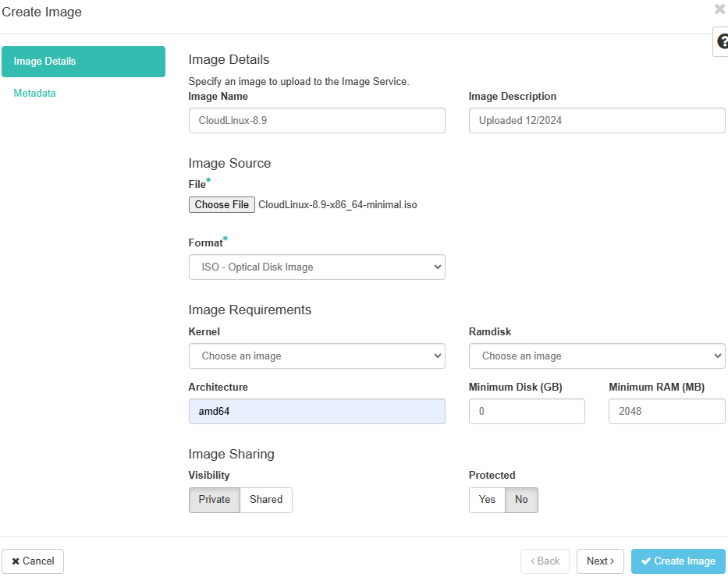
Task: Set visibility to Private
Action: pyautogui.click(x=215, y=500)
